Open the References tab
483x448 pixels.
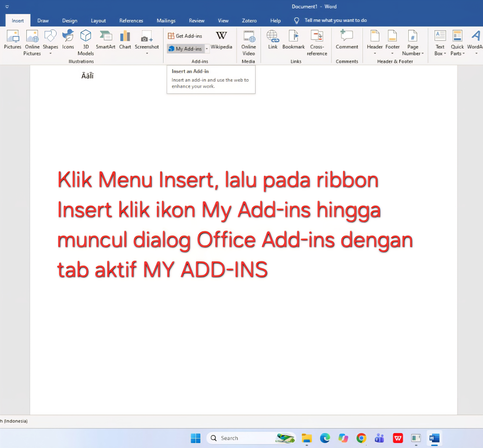(131, 21)
